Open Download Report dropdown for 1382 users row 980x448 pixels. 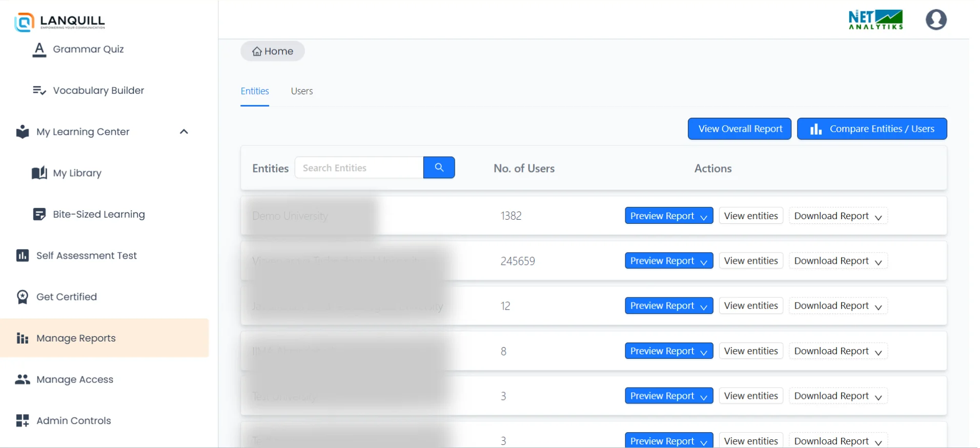tap(838, 216)
